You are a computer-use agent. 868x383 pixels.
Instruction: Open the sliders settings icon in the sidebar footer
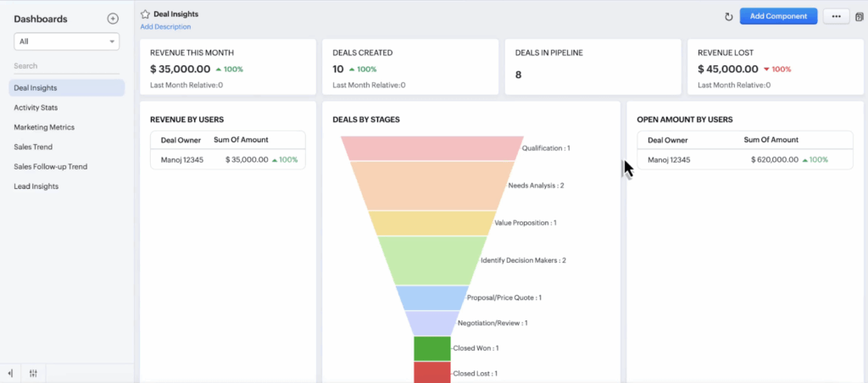33,373
